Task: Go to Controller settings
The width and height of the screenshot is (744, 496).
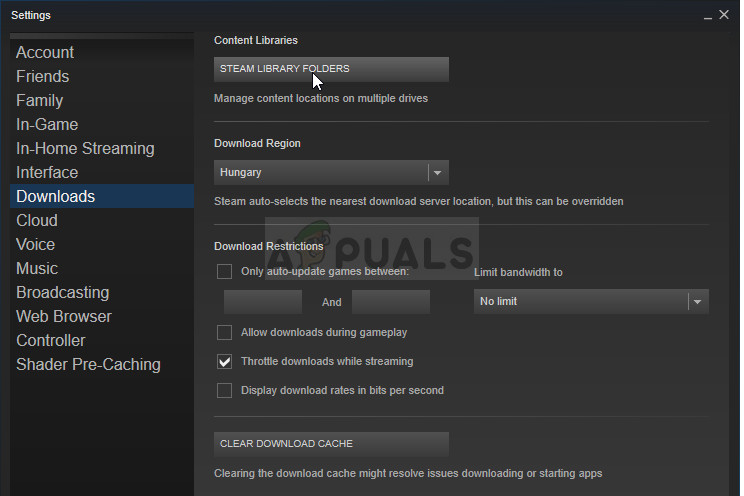Action: 50,340
